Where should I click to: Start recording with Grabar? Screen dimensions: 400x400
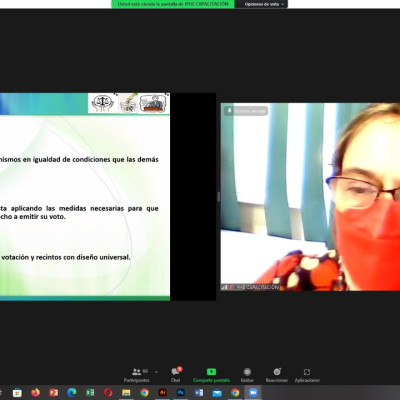pyautogui.click(x=247, y=375)
